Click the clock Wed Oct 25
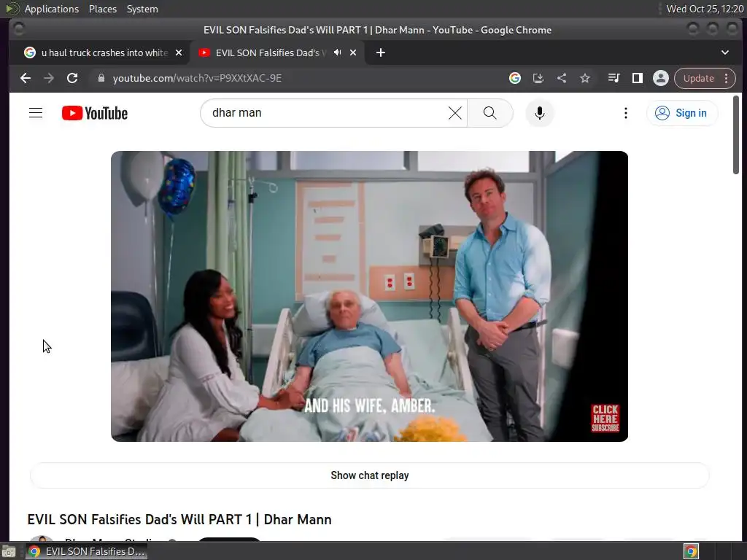Viewport: 747px width, 560px height. coord(705,9)
